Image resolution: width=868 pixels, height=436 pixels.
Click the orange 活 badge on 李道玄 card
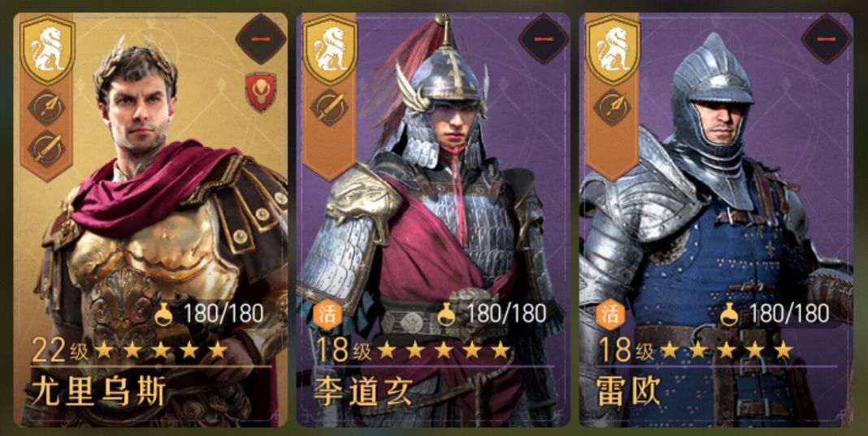325,314
